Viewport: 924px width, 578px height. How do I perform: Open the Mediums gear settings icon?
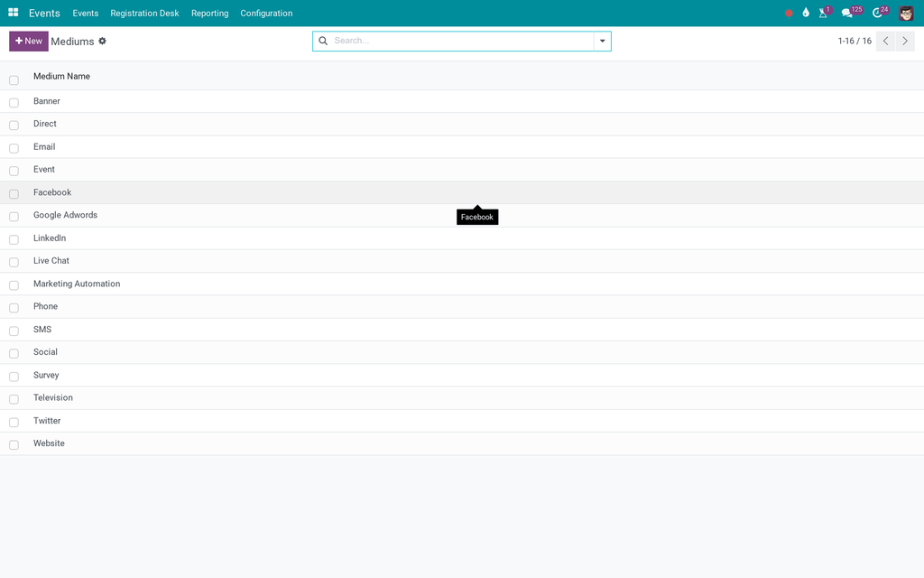click(103, 41)
